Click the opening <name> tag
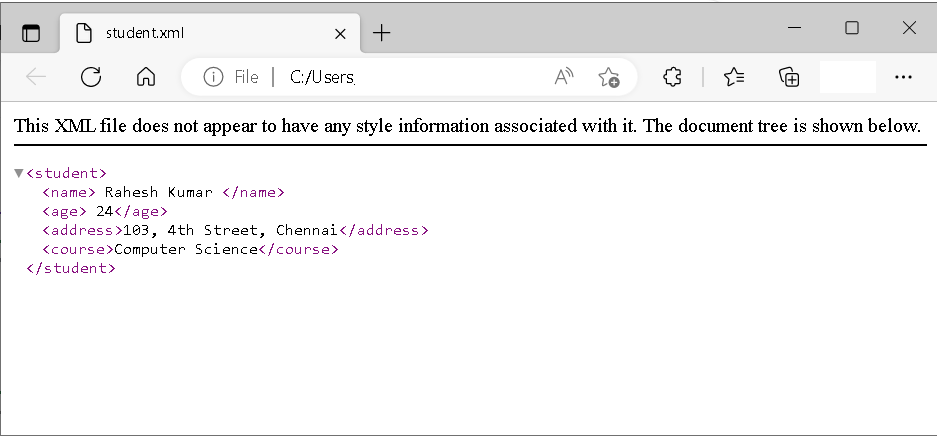 click(69, 192)
